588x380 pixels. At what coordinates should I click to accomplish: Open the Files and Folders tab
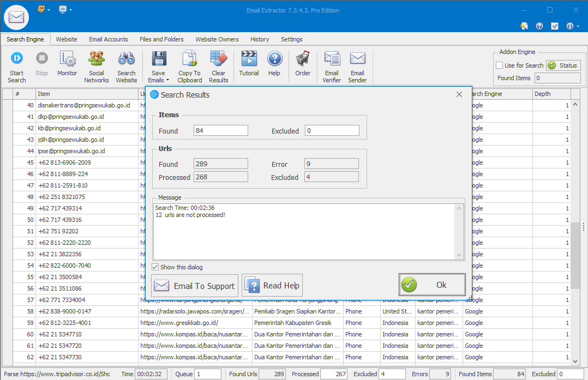point(161,39)
